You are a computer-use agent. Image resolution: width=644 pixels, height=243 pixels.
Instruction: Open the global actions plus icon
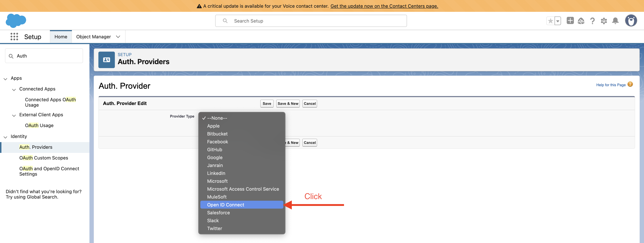[x=570, y=21]
